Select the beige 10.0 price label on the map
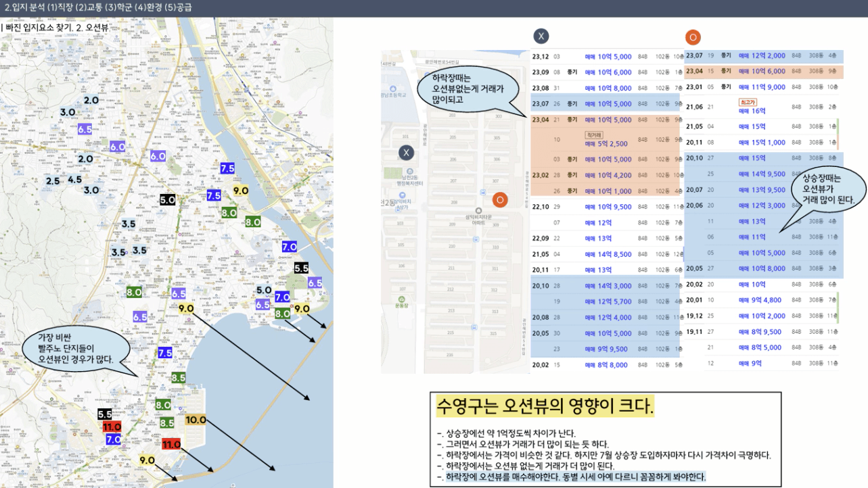This screenshot has width=868, height=488. [196, 420]
